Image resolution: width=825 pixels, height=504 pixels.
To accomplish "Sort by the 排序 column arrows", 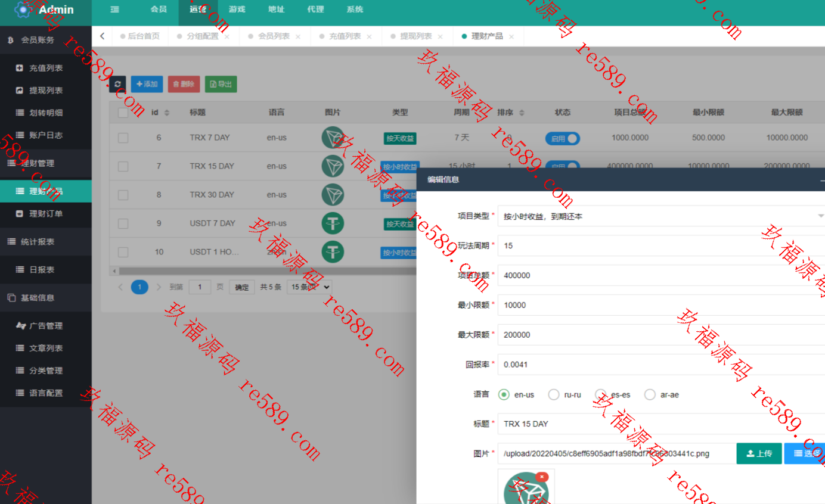I will (x=522, y=113).
